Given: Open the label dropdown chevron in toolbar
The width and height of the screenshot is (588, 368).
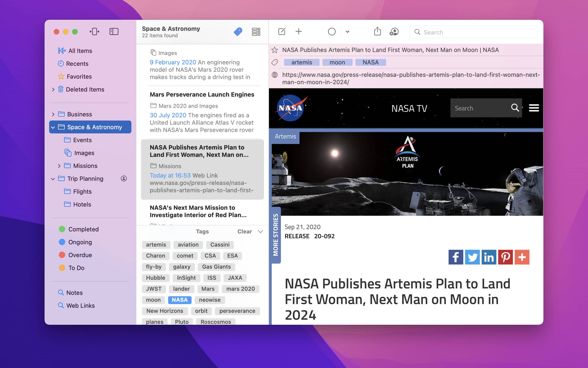Looking at the screenshot, I should [348, 32].
